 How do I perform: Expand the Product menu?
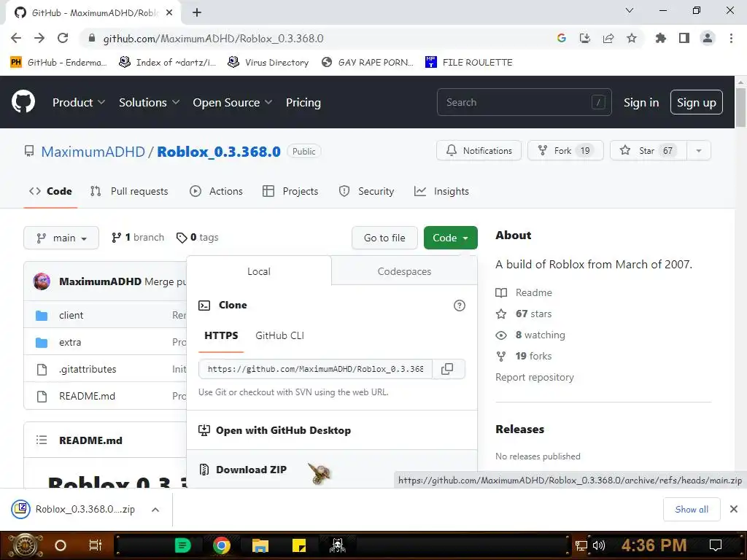[x=79, y=102]
